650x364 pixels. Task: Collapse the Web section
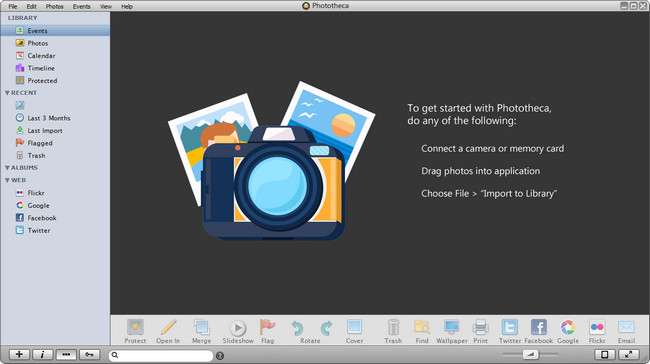click(7, 180)
